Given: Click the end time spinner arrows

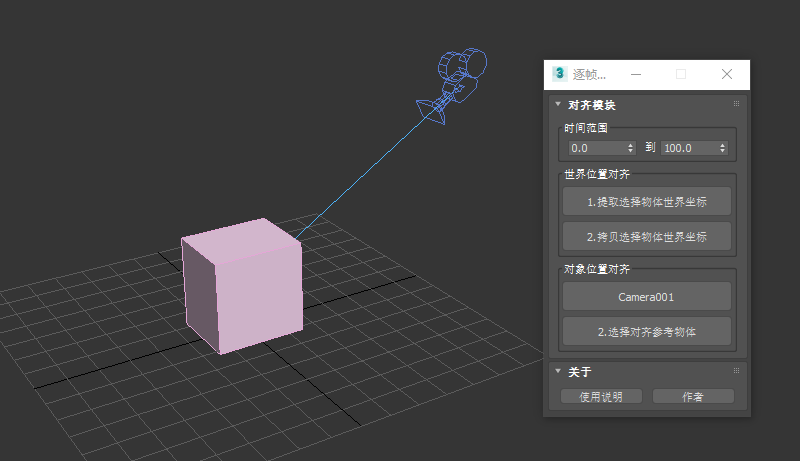Looking at the screenshot, I should (x=722, y=148).
